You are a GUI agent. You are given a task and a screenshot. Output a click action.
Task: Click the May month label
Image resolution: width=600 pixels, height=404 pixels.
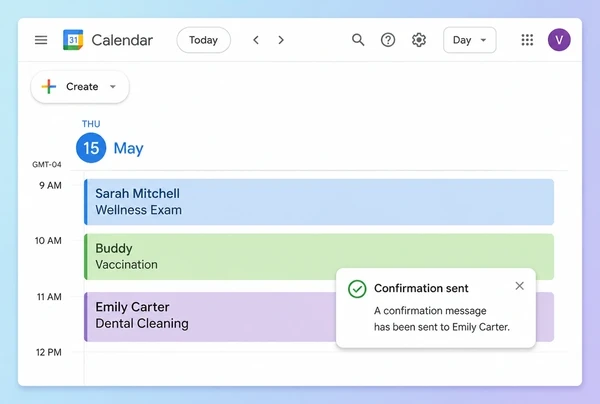tap(129, 148)
